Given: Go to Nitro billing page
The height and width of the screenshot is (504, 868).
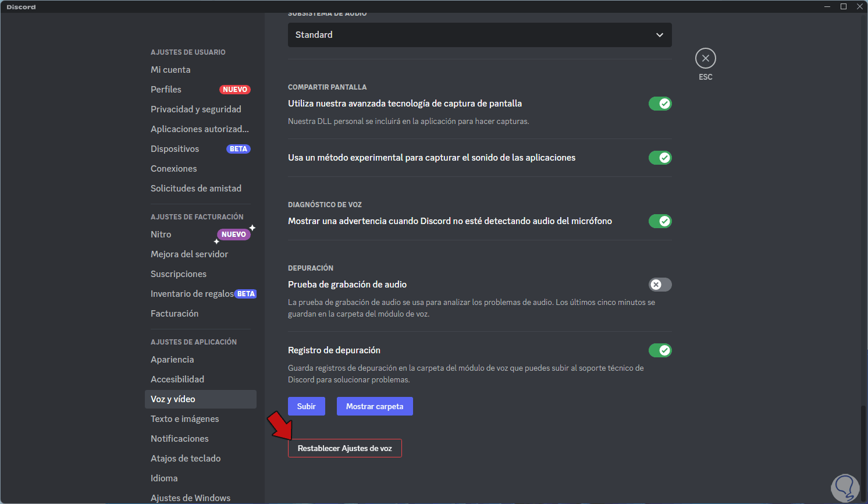Looking at the screenshot, I should [200, 235].
